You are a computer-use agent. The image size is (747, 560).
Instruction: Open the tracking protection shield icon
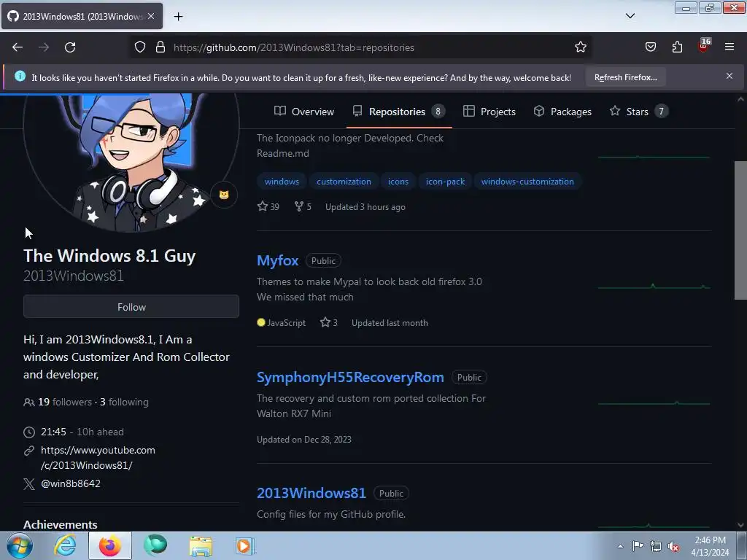tap(139, 47)
